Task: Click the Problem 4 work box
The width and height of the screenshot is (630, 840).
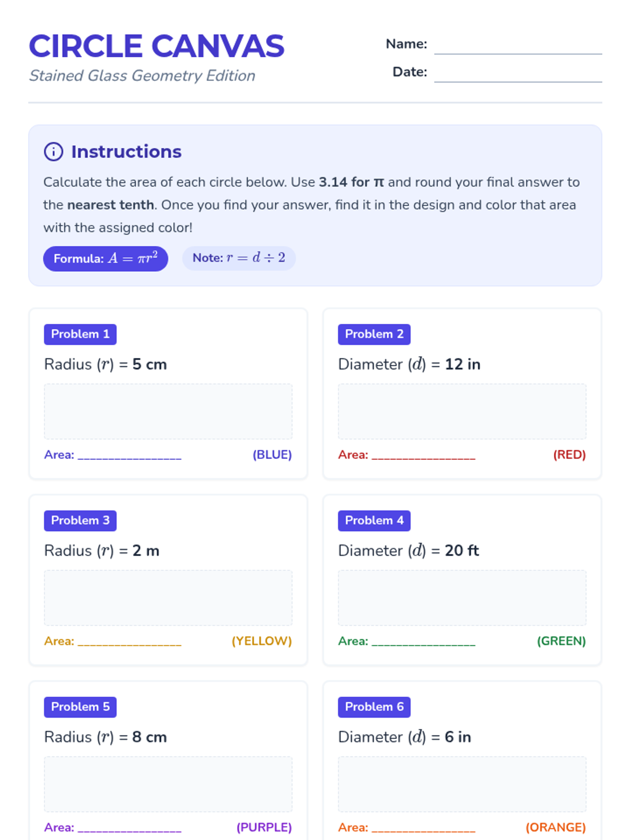Action: (462, 598)
